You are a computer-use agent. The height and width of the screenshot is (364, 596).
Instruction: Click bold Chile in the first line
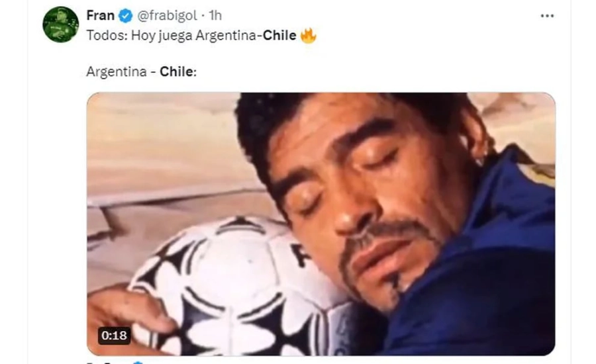tap(279, 35)
